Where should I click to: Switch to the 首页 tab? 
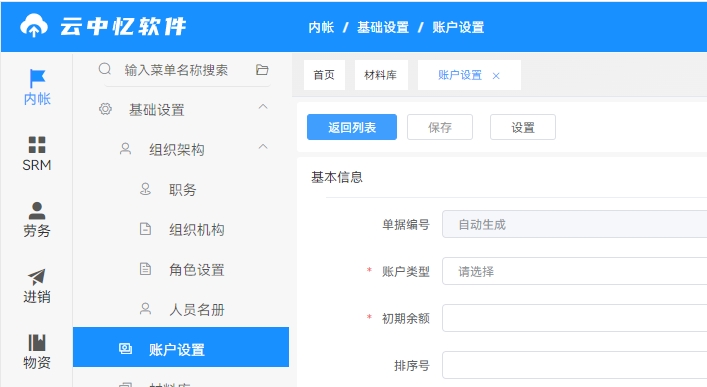coord(324,75)
